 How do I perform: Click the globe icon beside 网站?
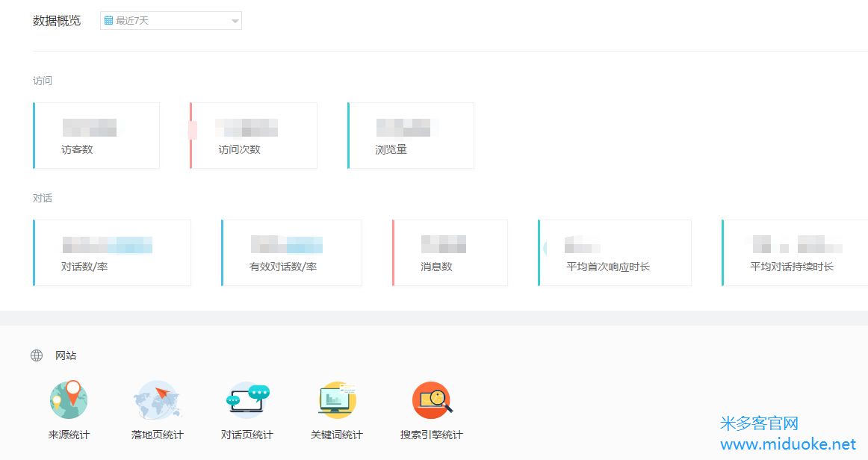[37, 355]
